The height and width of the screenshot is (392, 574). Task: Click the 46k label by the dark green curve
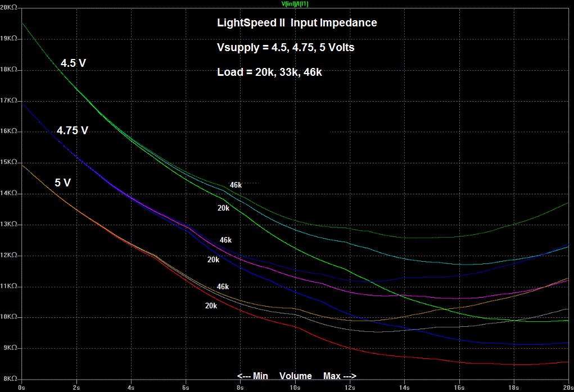point(236,185)
